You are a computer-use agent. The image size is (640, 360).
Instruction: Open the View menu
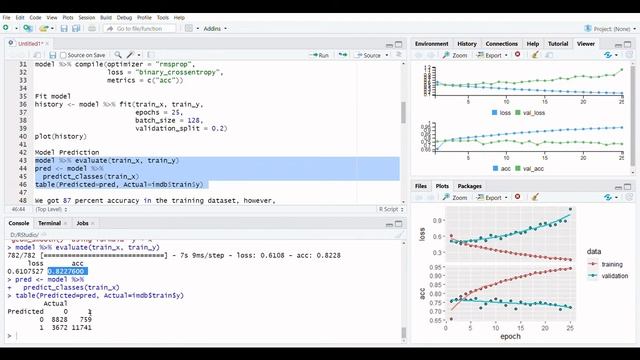point(52,18)
